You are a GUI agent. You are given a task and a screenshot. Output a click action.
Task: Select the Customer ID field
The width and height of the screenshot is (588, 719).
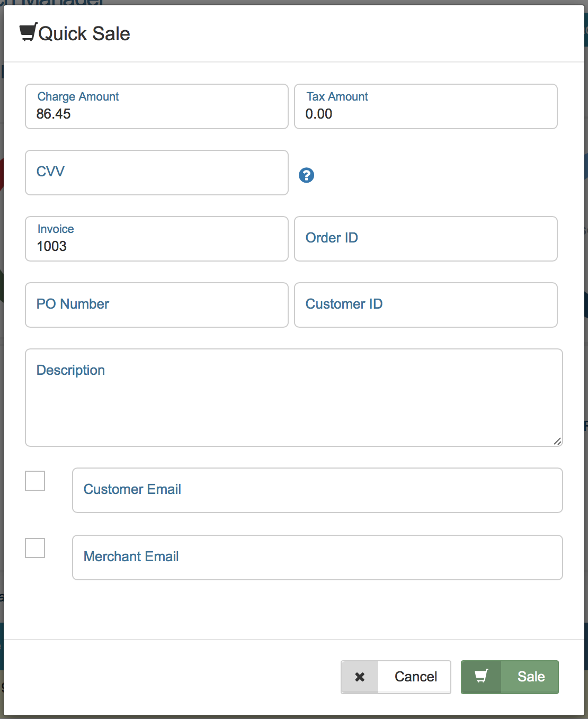(x=425, y=305)
